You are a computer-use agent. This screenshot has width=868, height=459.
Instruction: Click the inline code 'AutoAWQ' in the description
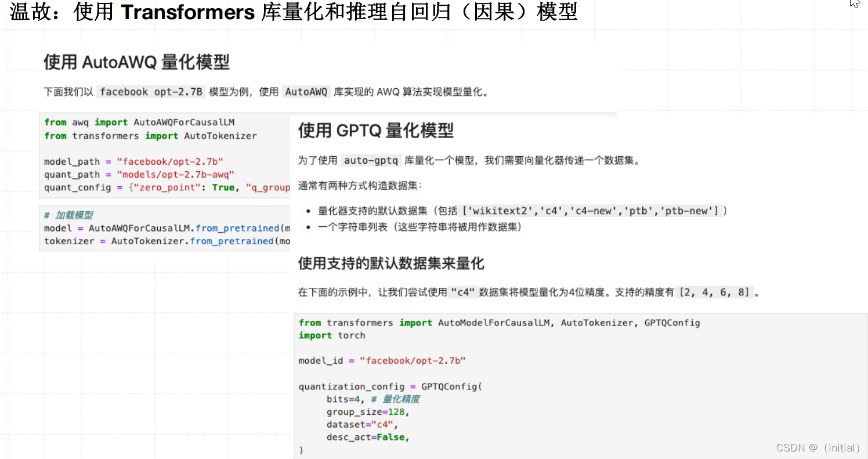(x=306, y=92)
